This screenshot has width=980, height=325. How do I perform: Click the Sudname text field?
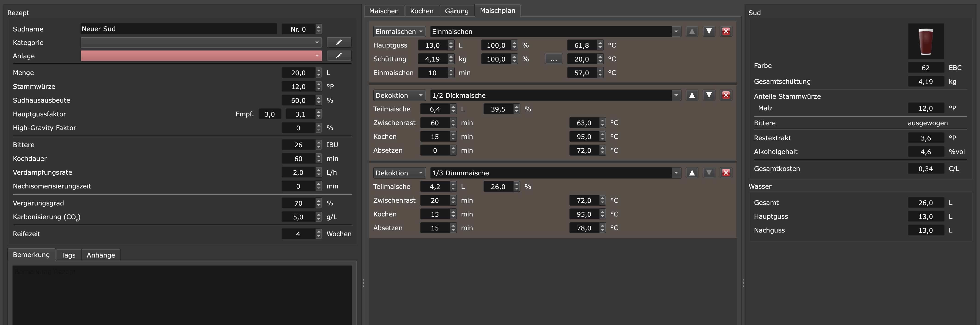[x=178, y=29]
